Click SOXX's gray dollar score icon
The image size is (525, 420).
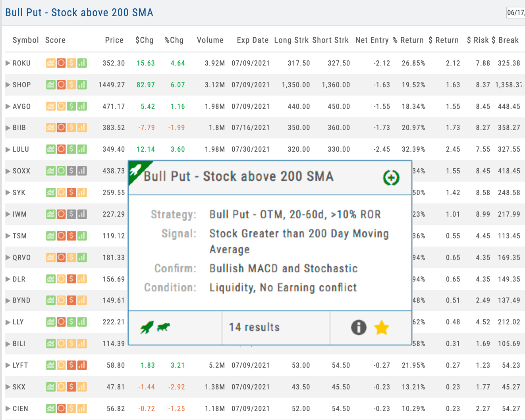[71, 171]
